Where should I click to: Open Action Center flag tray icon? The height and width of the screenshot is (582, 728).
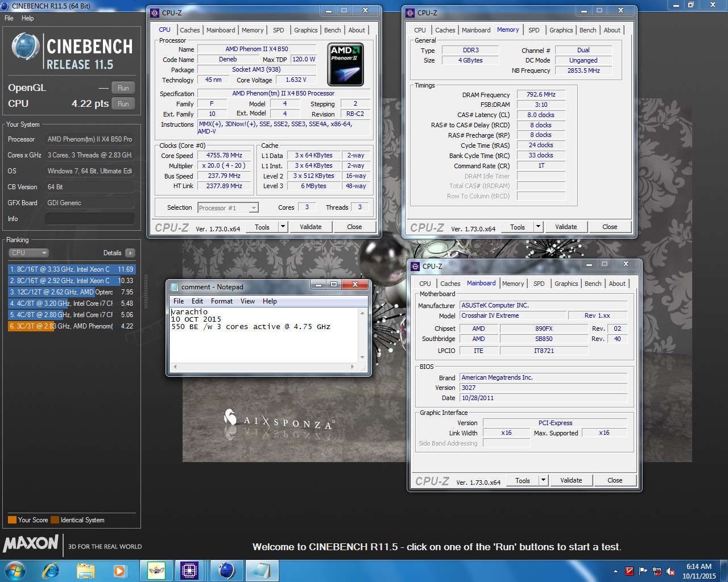coord(643,571)
